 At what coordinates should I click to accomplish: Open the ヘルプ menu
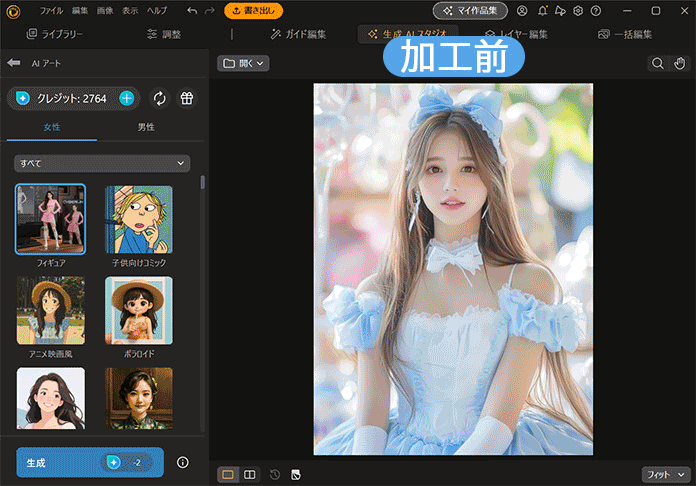point(157,11)
